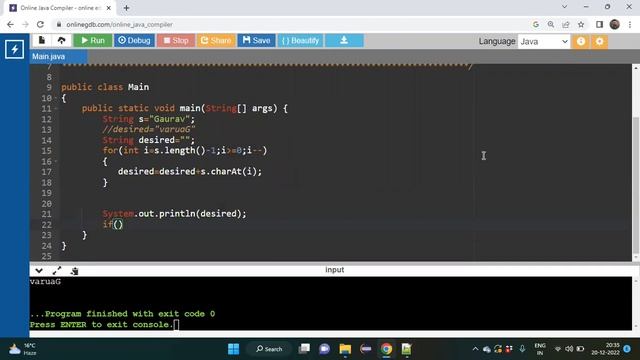Show hidden system tray icons
Viewport: 640px width, 360px height.
click(x=475, y=349)
